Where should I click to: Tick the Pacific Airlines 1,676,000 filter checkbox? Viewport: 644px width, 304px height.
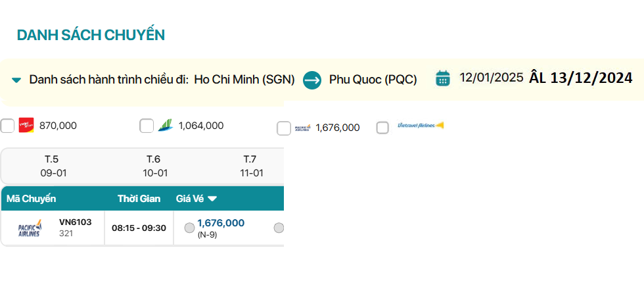284,128
